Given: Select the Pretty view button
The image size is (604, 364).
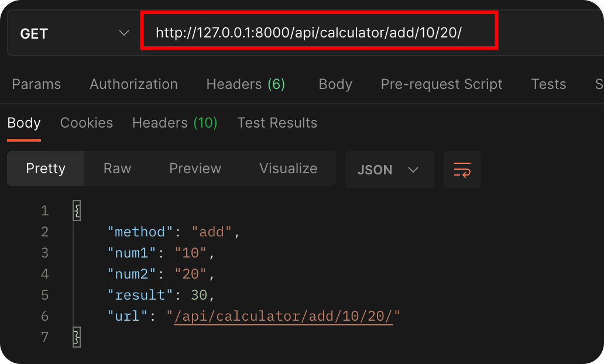Looking at the screenshot, I should point(46,169).
